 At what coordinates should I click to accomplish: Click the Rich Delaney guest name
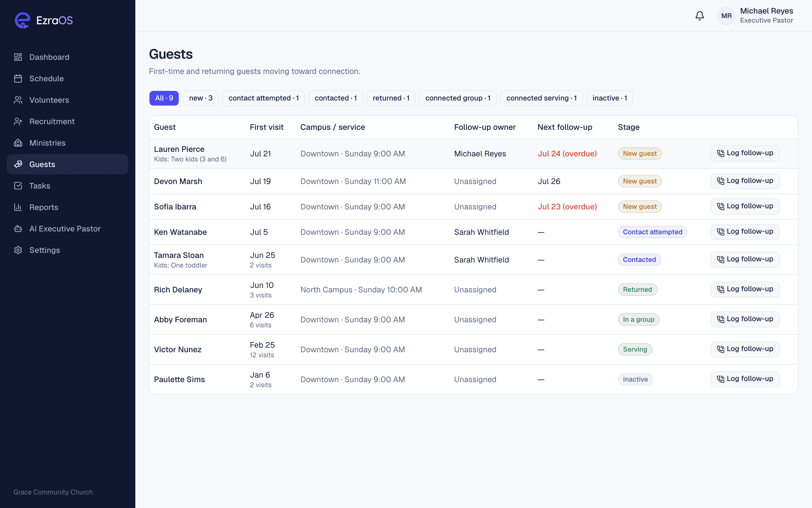[178, 290]
